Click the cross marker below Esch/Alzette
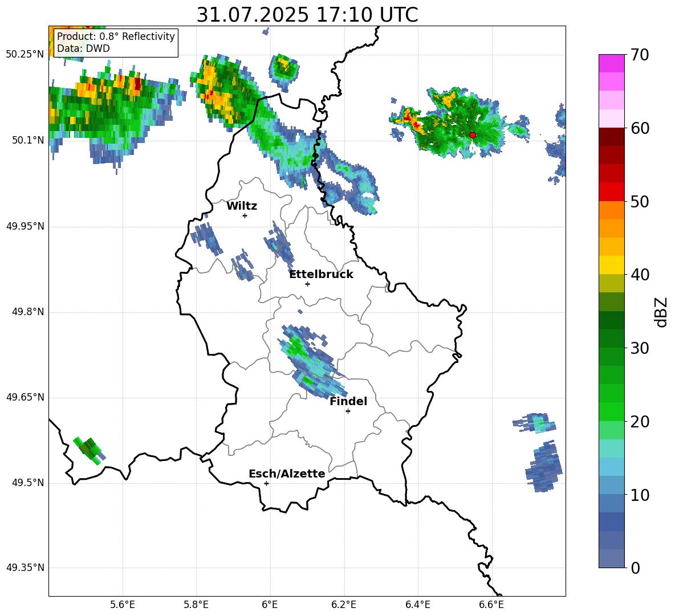This screenshot has height=616, width=675. [x=266, y=483]
